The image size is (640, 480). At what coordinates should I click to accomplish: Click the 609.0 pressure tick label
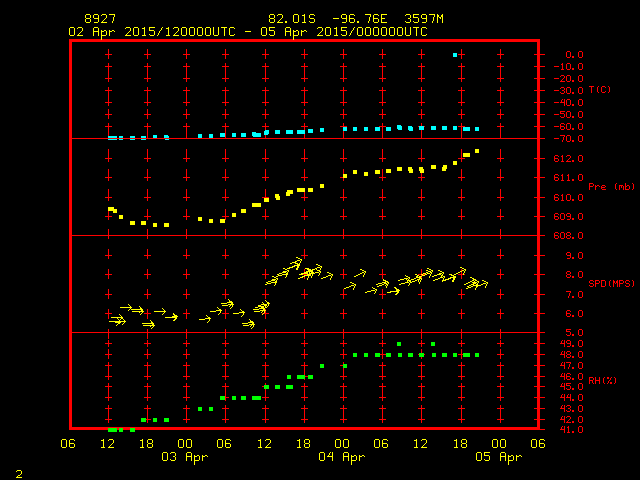[x=569, y=217]
